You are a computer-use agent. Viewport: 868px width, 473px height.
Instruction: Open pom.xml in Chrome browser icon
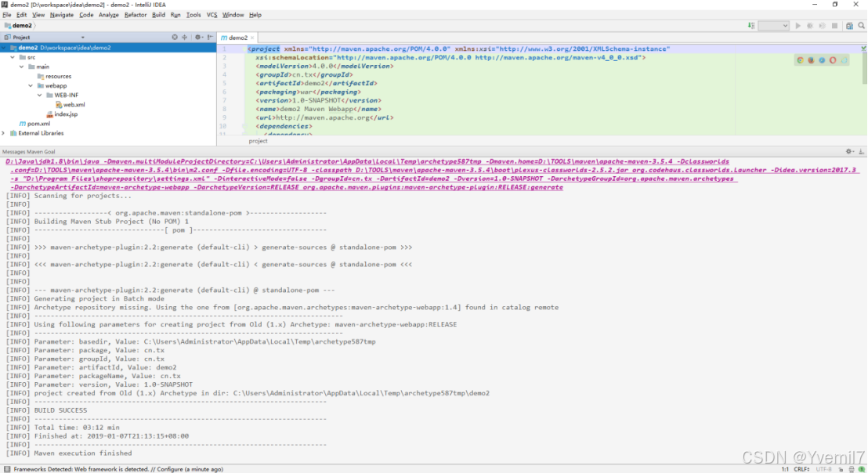point(800,60)
